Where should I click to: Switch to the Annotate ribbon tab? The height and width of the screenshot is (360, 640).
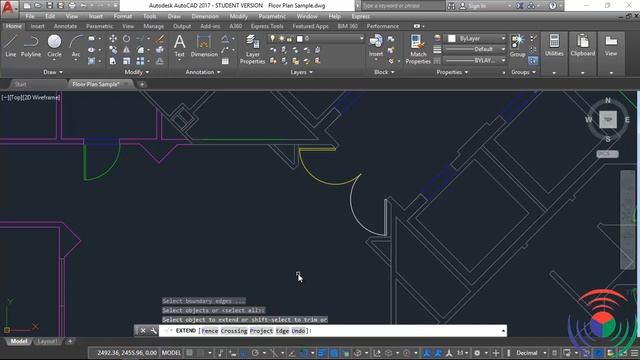(x=65, y=26)
